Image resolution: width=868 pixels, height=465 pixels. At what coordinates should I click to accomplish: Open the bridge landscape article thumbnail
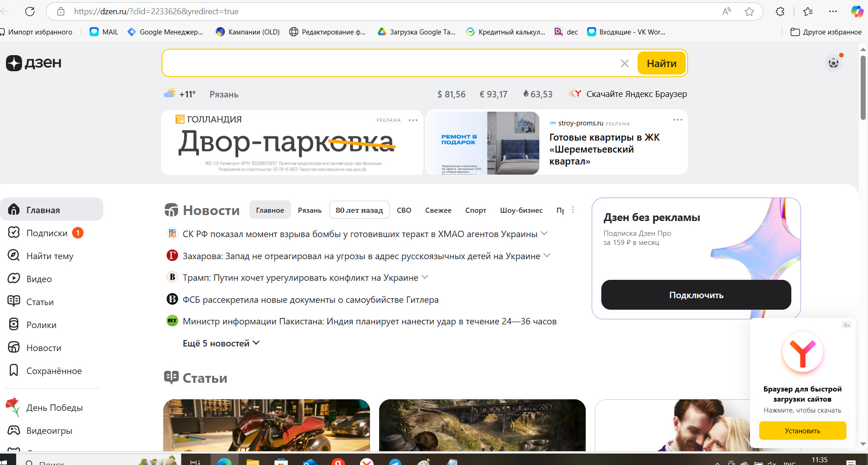point(482,425)
